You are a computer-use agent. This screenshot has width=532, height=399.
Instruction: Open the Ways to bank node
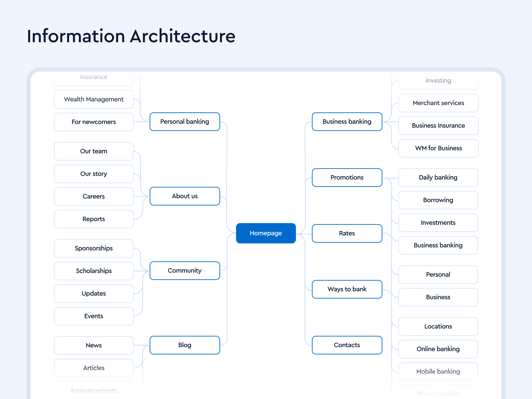pos(347,289)
